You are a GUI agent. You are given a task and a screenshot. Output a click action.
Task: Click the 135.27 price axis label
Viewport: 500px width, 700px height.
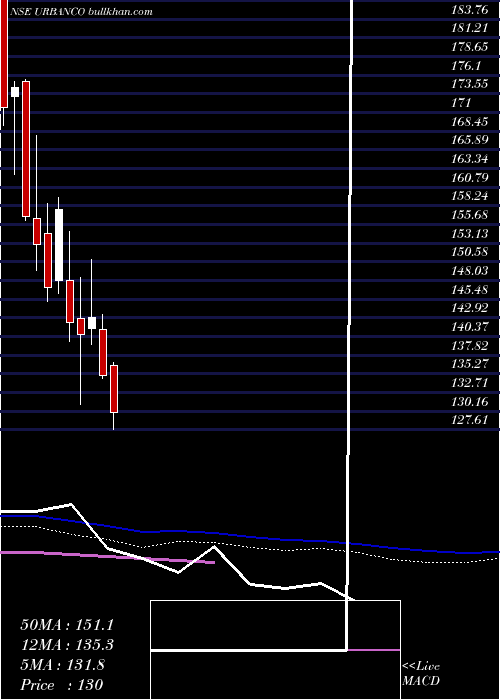pos(469,363)
